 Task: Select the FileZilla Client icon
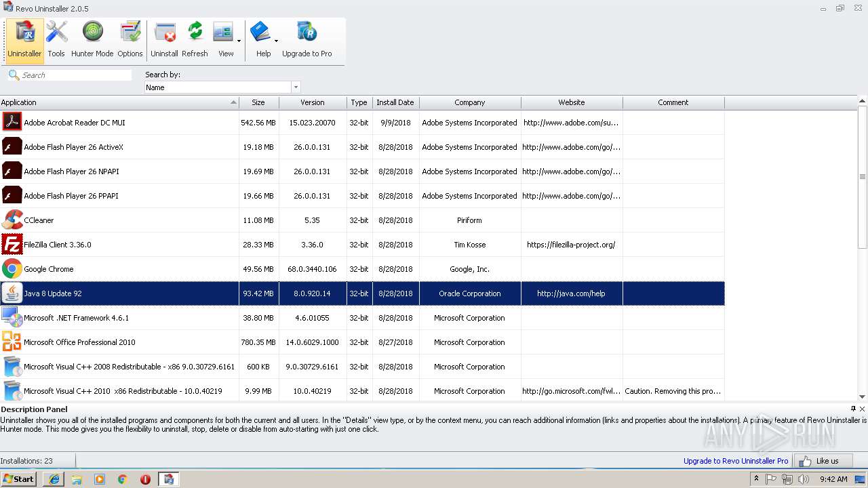[12, 244]
